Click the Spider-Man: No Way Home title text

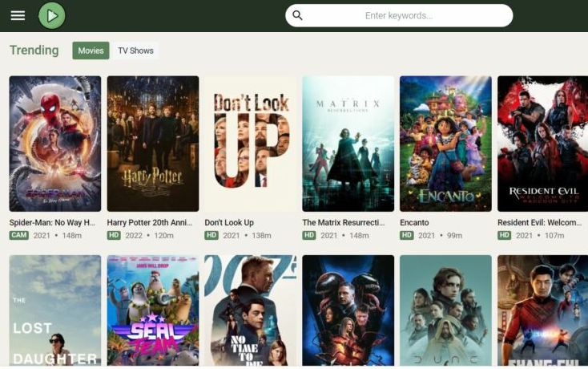pos(52,222)
